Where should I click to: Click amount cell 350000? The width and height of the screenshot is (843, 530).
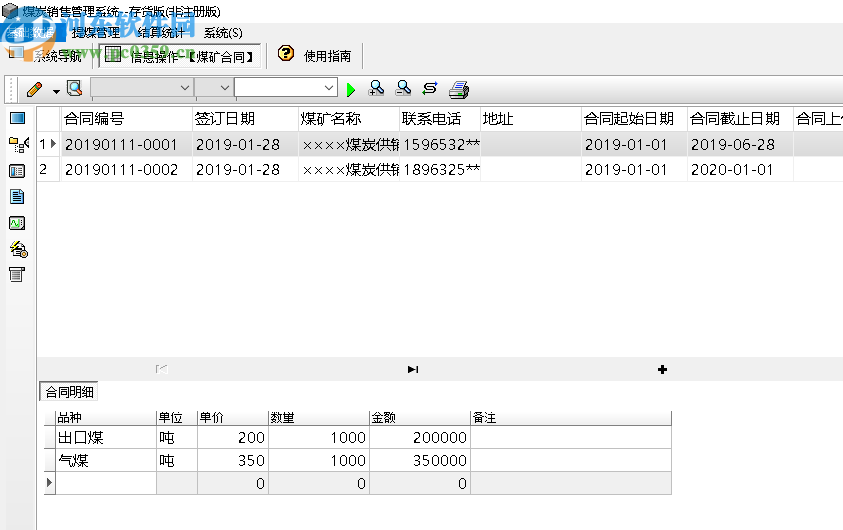(419, 461)
